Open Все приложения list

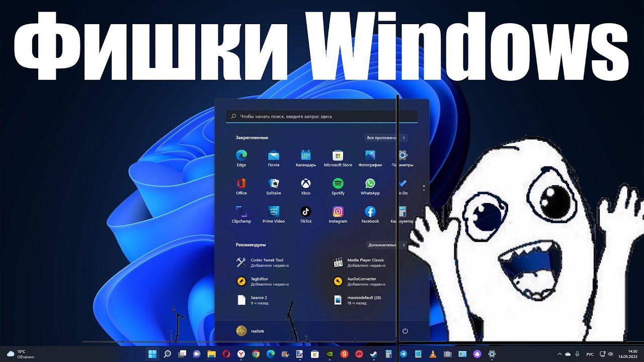point(386,138)
